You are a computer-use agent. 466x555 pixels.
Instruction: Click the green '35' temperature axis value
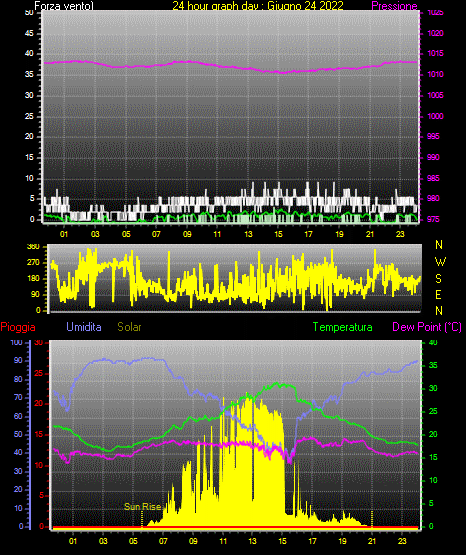[433, 365]
